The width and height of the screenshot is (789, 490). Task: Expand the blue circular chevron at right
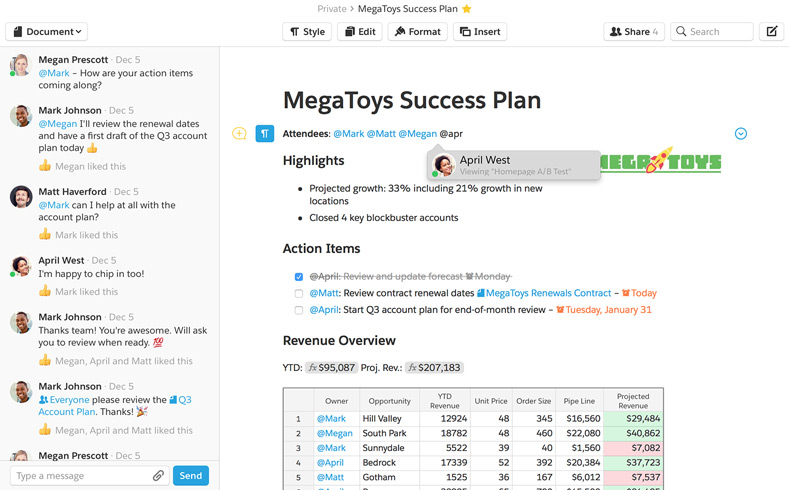click(741, 133)
